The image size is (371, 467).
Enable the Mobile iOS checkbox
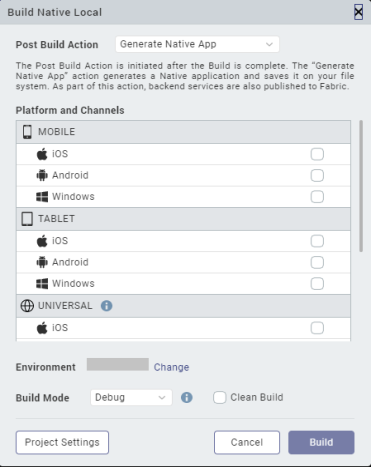click(317, 154)
